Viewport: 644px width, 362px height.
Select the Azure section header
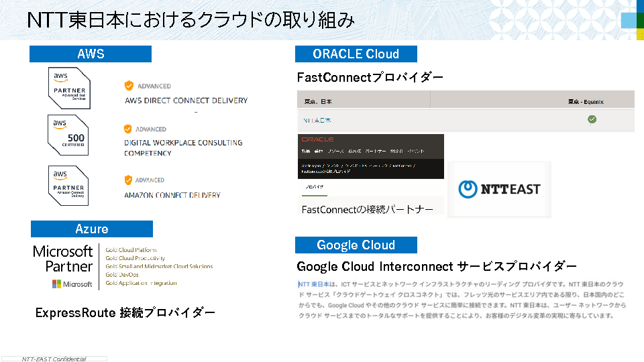pos(92,229)
